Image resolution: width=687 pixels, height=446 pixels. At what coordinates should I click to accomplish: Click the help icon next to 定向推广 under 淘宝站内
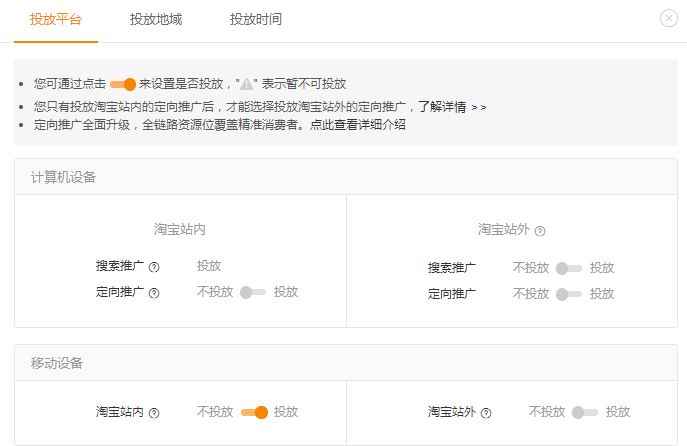click(x=154, y=293)
